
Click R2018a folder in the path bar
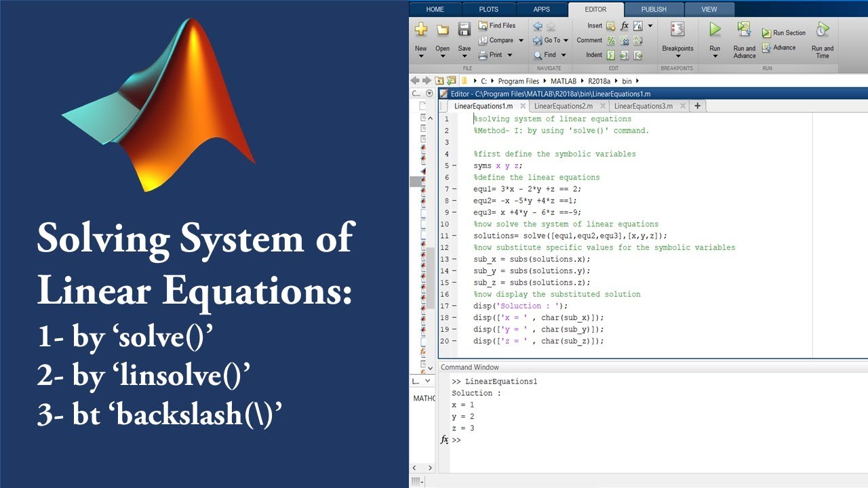coord(600,81)
